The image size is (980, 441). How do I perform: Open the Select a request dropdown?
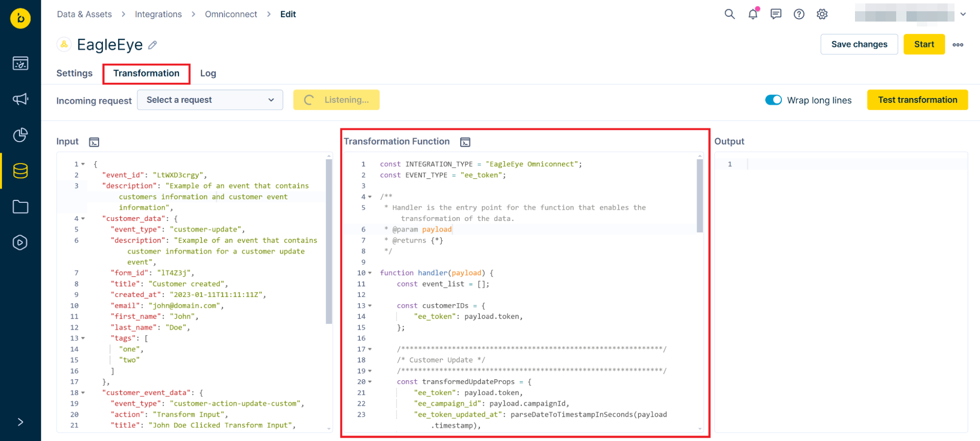pos(210,100)
